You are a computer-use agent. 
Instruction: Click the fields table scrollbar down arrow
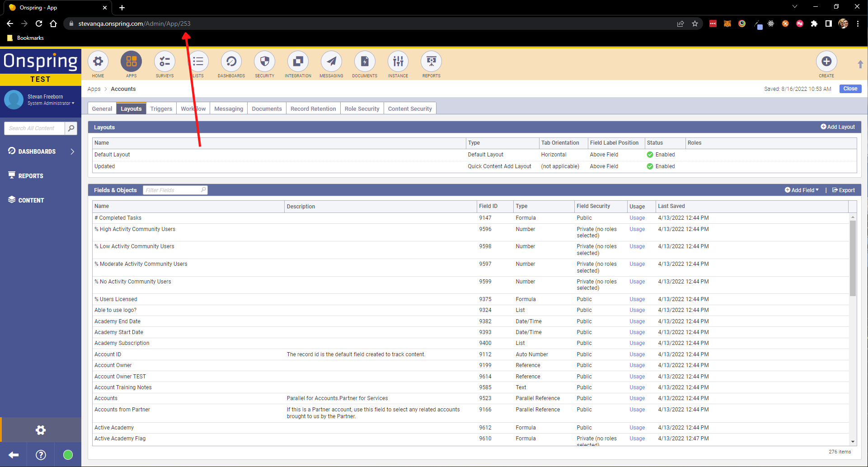point(853,442)
